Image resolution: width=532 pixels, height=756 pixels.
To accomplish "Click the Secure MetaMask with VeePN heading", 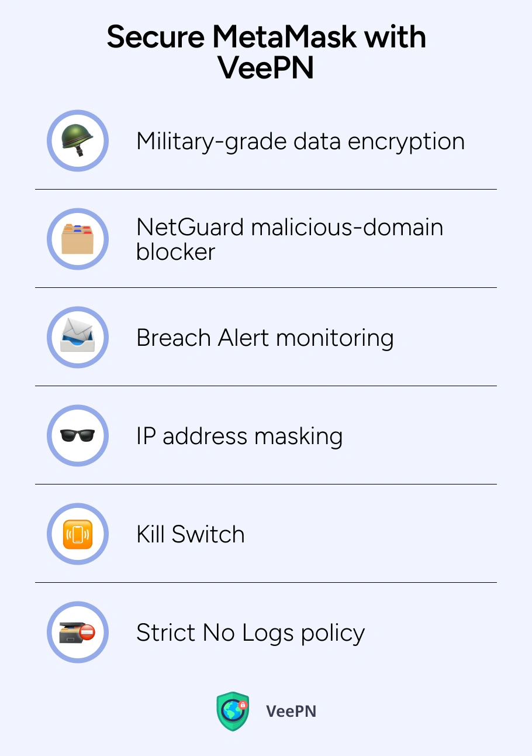I will pos(266,53).
